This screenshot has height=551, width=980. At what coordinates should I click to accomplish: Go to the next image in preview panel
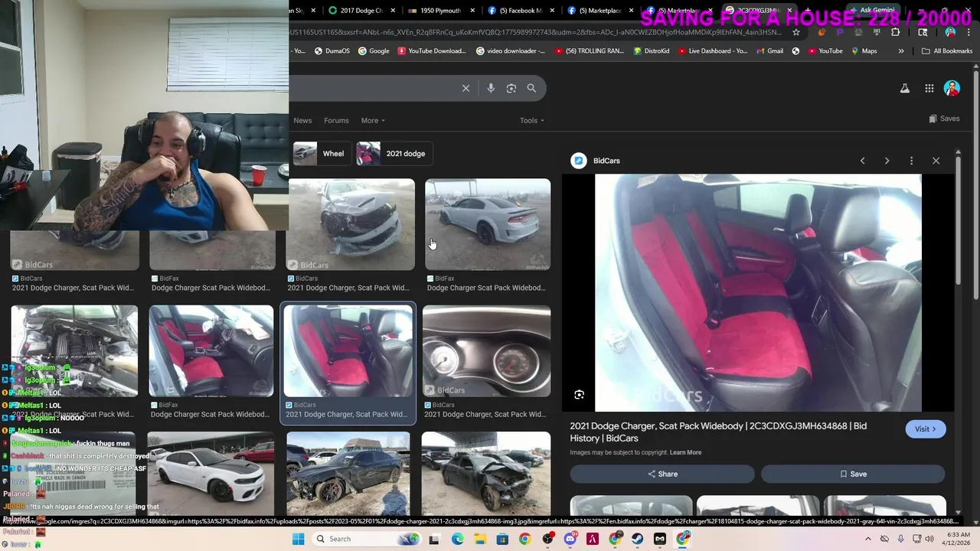[887, 161]
